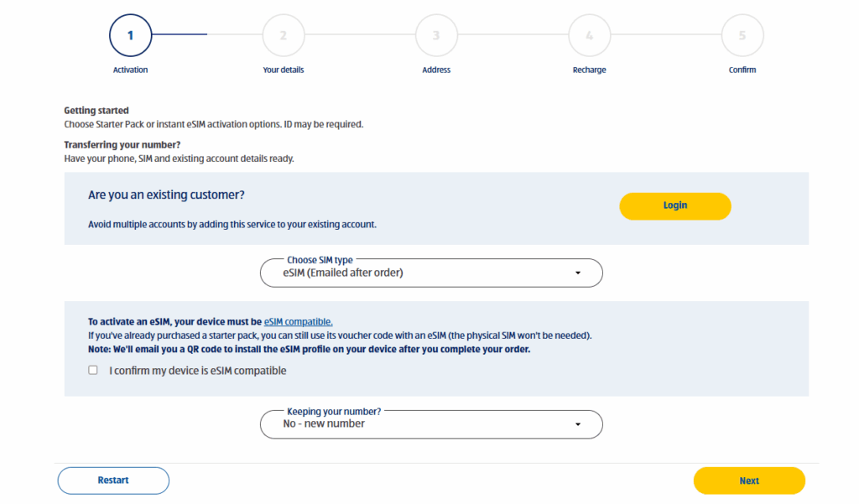Open the eSIM compatible link
Image resolution: width=859 pixels, height=504 pixels.
(x=298, y=321)
